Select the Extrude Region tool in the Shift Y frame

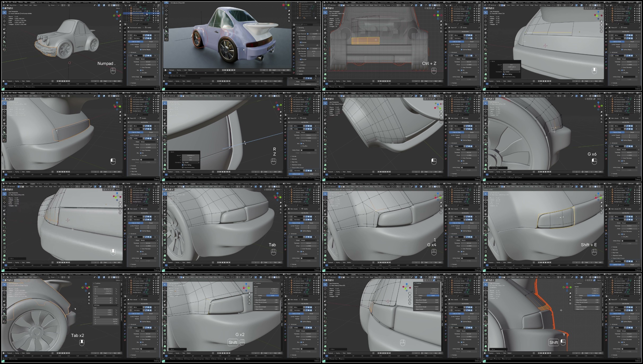pos(485,326)
